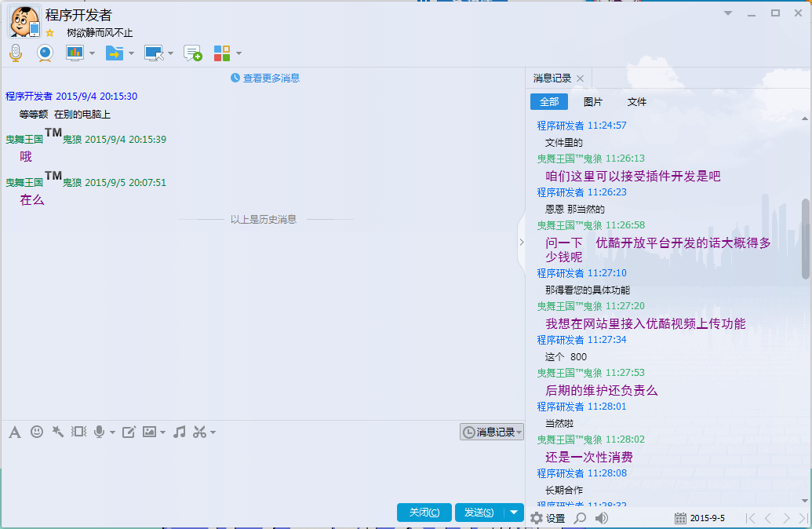Click the 关闭(C) button
This screenshot has height=529, width=812.
424,513
